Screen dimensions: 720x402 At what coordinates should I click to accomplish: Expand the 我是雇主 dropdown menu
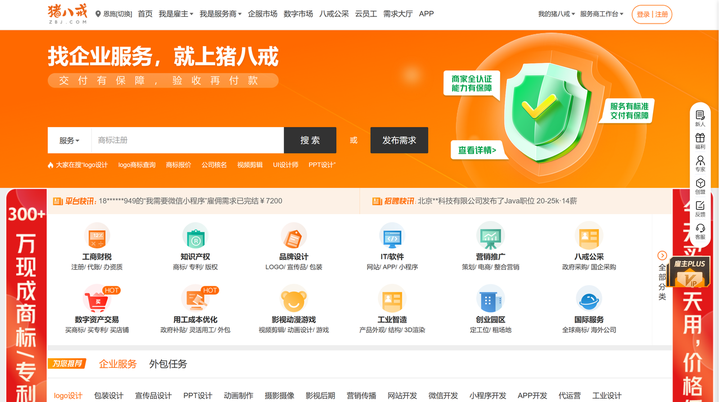pyautogui.click(x=176, y=14)
